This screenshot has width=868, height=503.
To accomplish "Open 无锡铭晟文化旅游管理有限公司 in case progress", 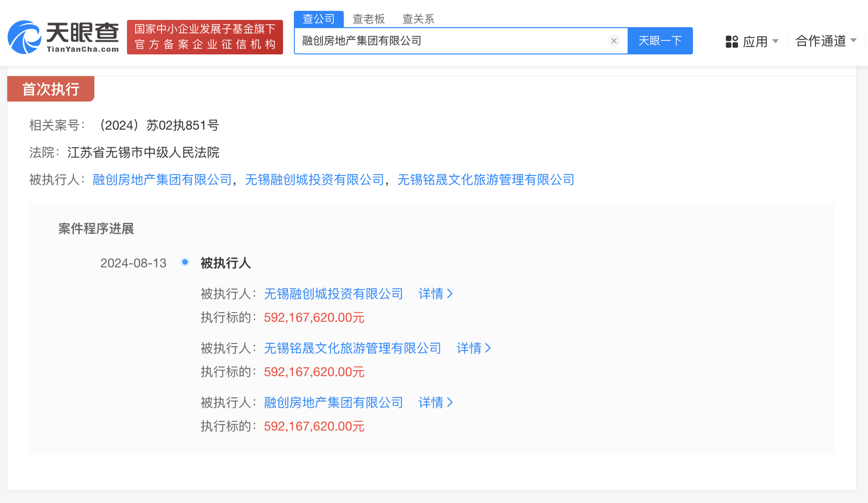I will pos(352,348).
